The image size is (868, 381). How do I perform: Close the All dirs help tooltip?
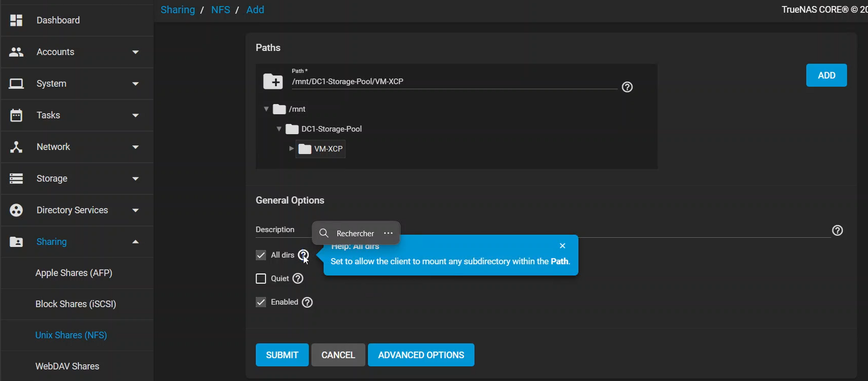[562, 246]
